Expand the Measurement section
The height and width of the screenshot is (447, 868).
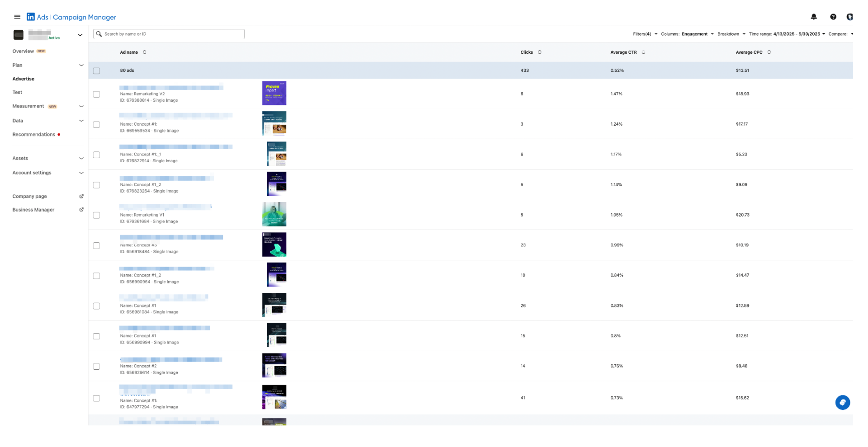(x=81, y=106)
